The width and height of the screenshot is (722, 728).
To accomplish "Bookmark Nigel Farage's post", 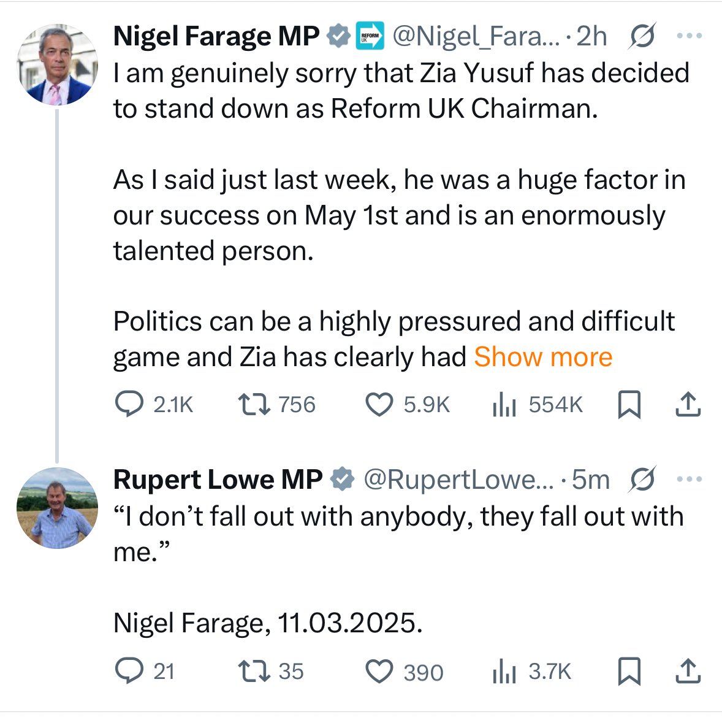I will (x=629, y=405).
